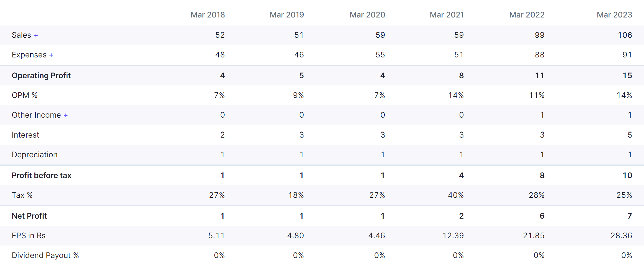Click the Net Profit row label
Viewport: 644px width, 263px height.
(29, 216)
